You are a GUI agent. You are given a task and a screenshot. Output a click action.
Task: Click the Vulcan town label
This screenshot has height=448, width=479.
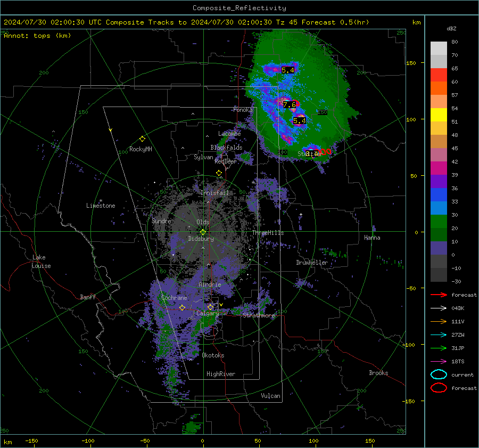[x=271, y=396]
